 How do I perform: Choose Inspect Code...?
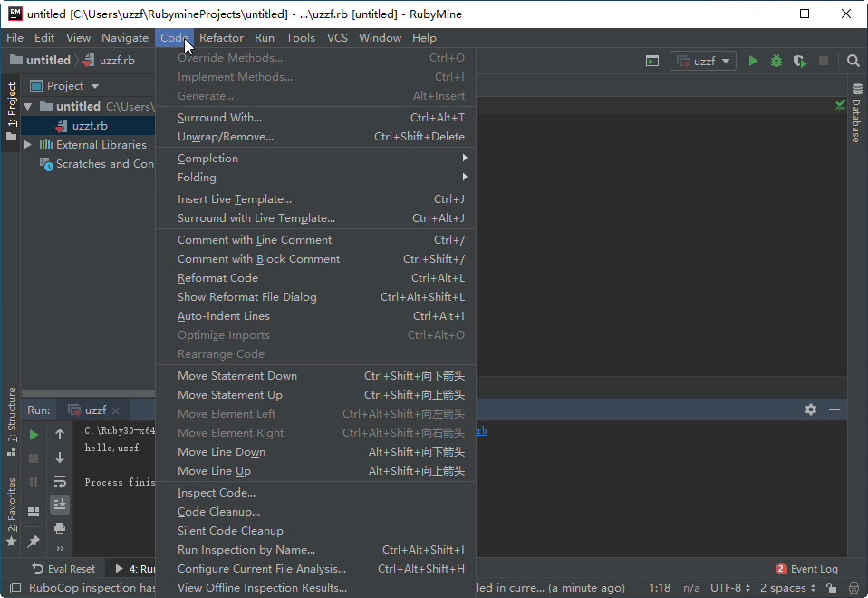click(315, 493)
